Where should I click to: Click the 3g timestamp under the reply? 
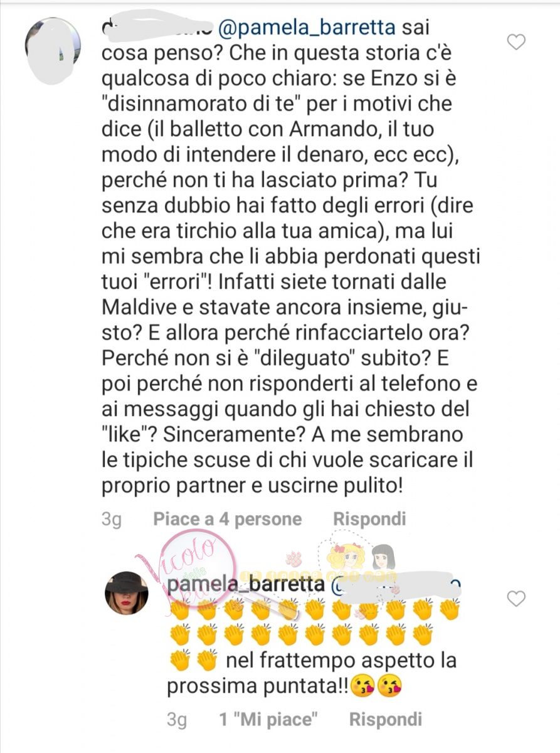point(177,720)
